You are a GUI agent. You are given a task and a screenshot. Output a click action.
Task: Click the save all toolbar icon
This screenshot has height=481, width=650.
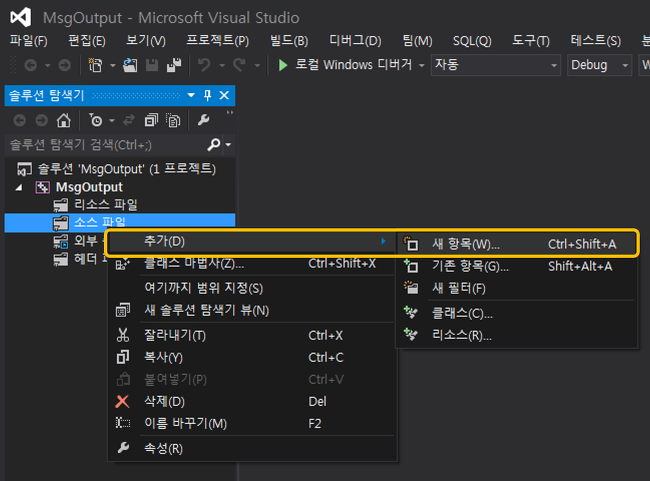[174, 65]
